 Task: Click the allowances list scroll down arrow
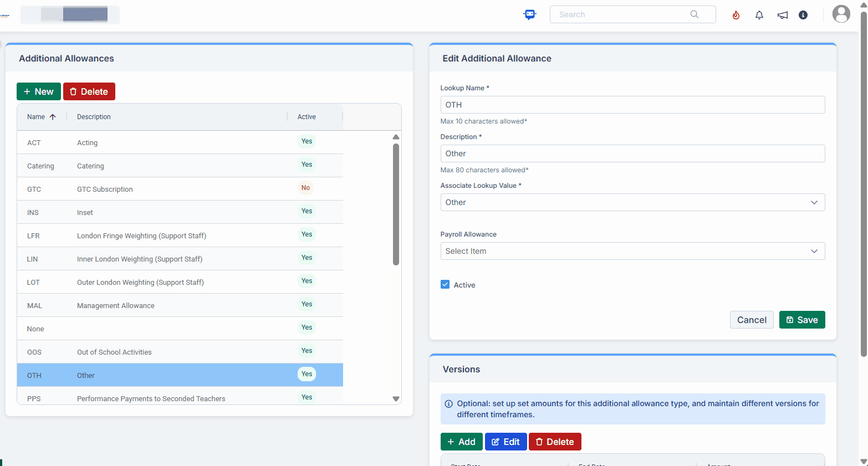(396, 398)
